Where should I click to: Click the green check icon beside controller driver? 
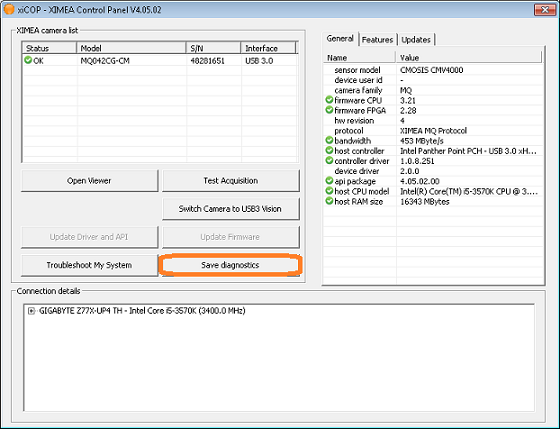[329, 161]
